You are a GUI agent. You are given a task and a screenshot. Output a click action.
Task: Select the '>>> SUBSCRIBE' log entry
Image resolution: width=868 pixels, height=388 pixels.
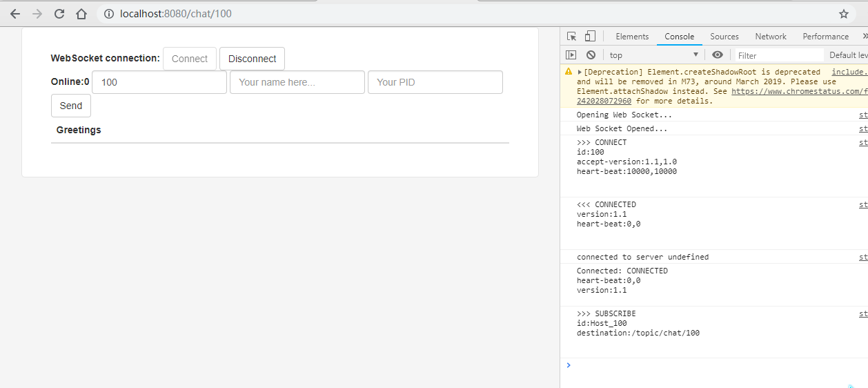(x=606, y=313)
